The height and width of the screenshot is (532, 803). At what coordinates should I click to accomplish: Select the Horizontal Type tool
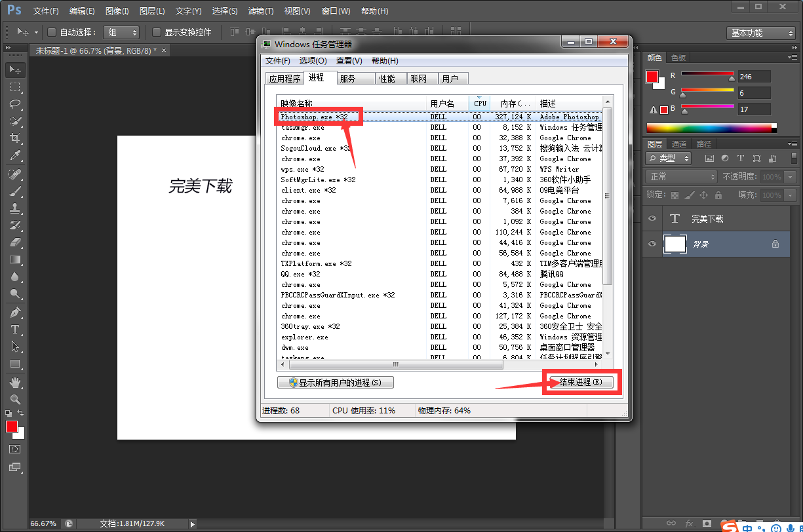tap(15, 330)
